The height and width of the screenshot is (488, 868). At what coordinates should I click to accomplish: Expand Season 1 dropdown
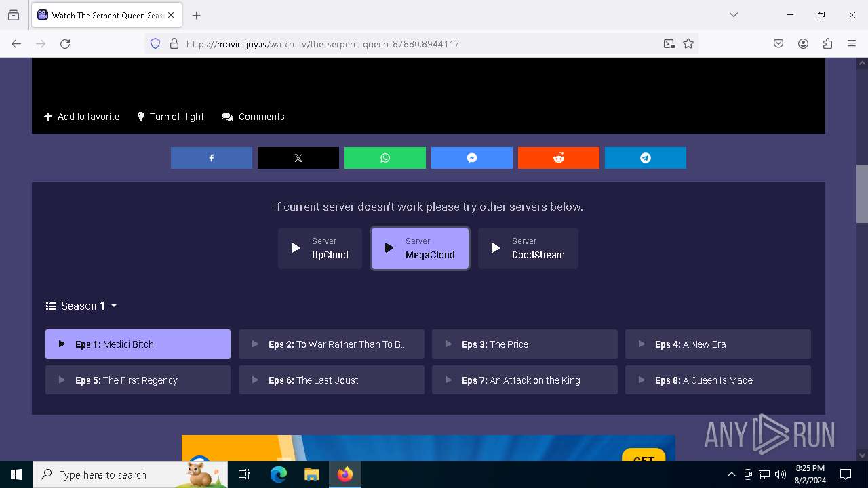[81, 306]
